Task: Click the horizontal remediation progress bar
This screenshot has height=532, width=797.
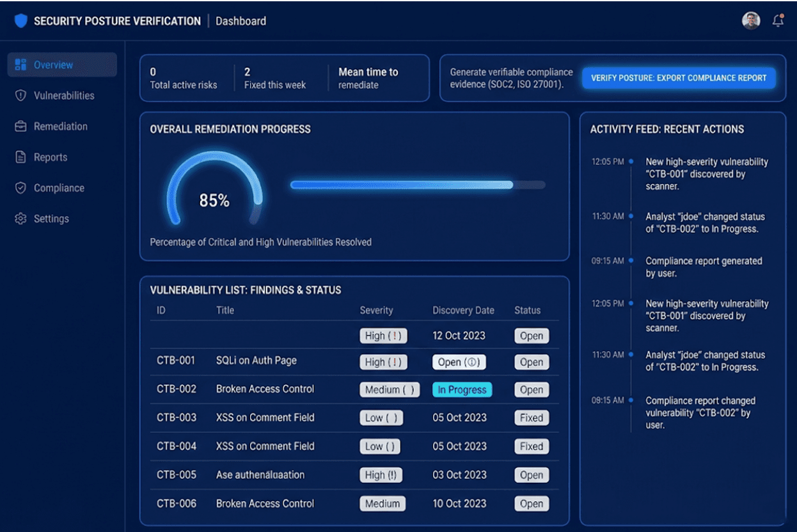Action: [x=418, y=185]
